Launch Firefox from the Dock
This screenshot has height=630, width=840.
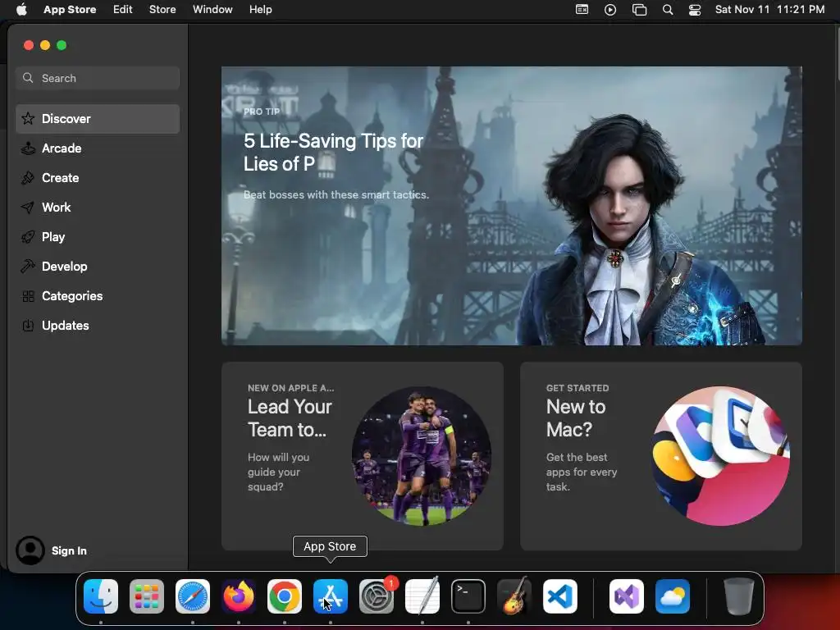pyautogui.click(x=239, y=596)
